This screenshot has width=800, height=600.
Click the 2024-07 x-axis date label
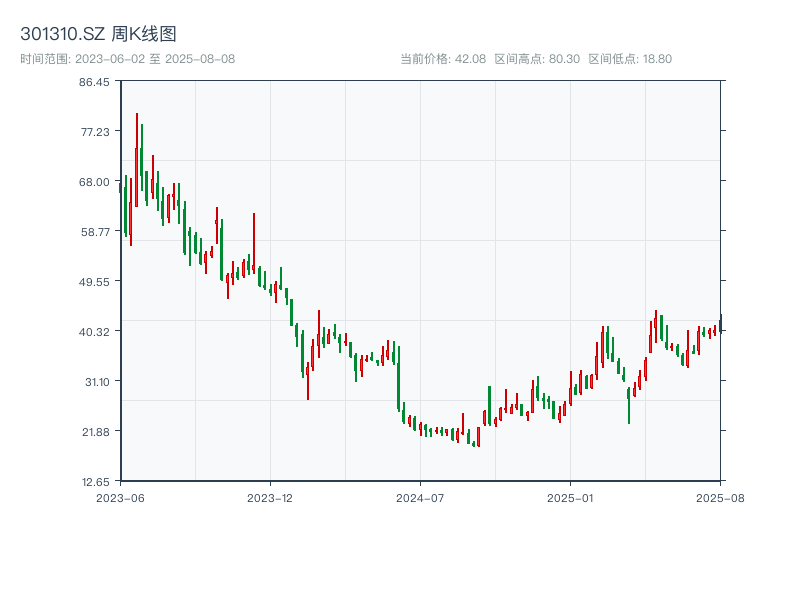(x=420, y=497)
